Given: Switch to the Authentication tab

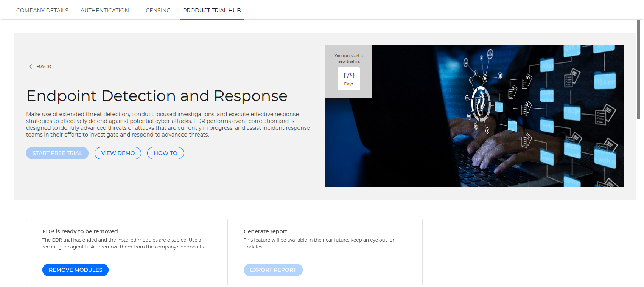Looking at the screenshot, I should coord(104,11).
